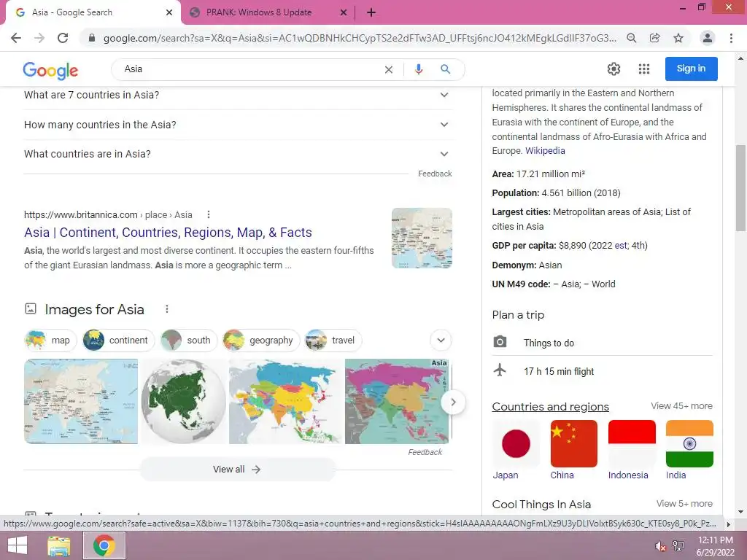The height and width of the screenshot is (560, 747).
Task: Click the address bar URL
Action: [x=360, y=38]
